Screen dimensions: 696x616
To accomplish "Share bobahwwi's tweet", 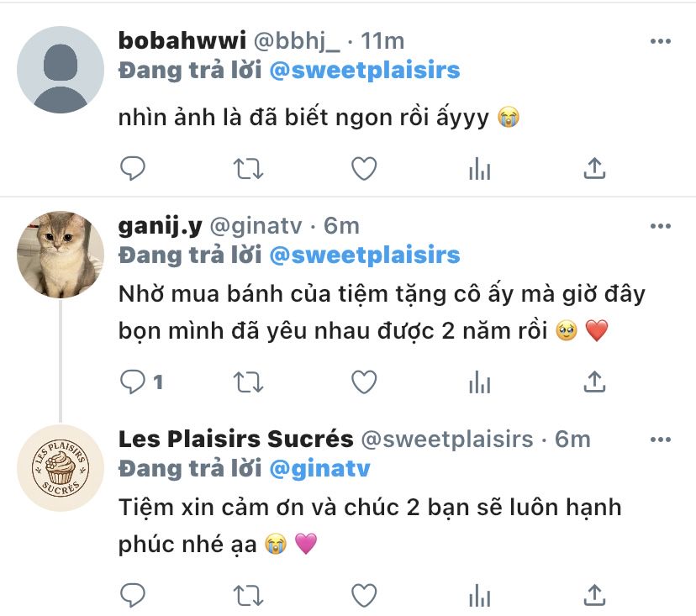I will (x=594, y=169).
